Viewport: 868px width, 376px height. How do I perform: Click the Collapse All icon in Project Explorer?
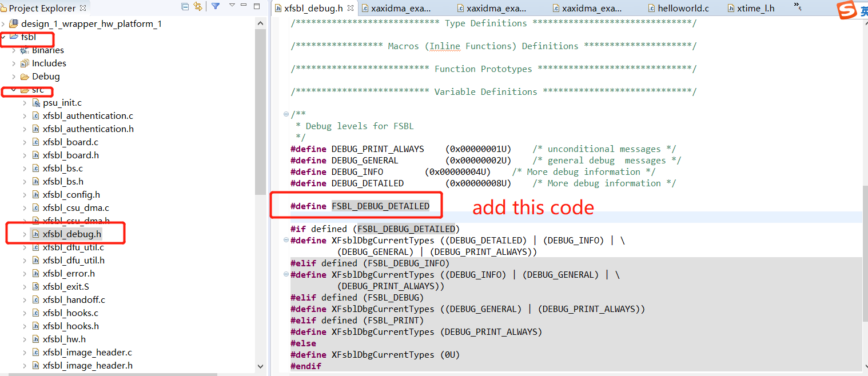coord(185,6)
